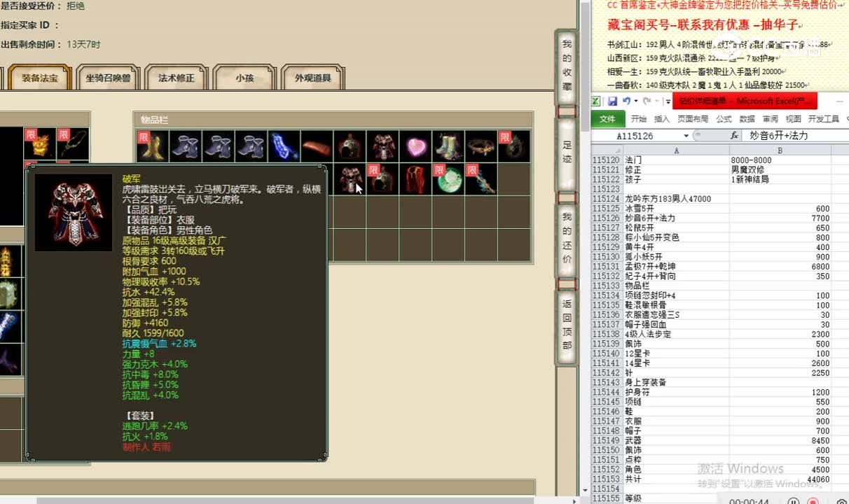Select Excel column B header
Viewport: 849px width, 504px height.
click(x=780, y=150)
